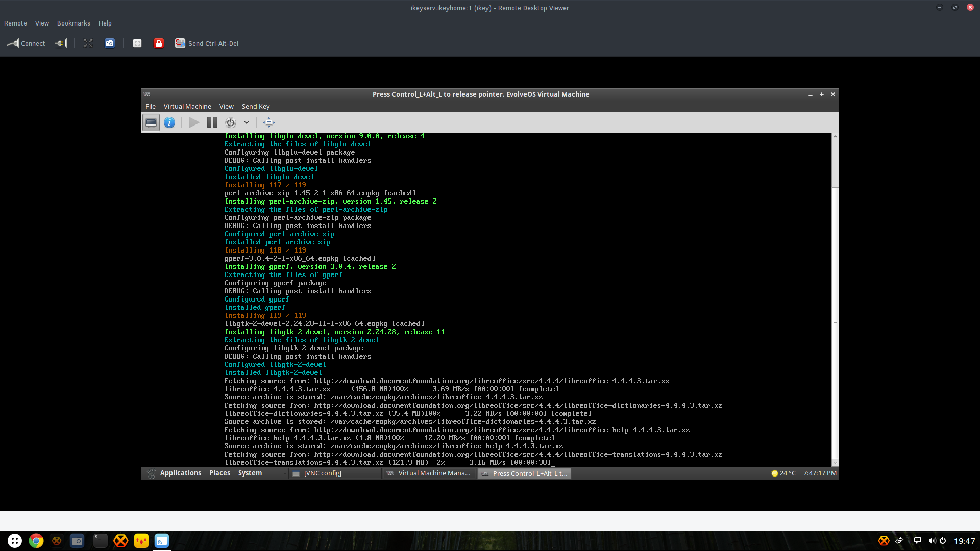980x551 pixels.
Task: Click the 'Installing 119 / 119' line
Action: 265,316
